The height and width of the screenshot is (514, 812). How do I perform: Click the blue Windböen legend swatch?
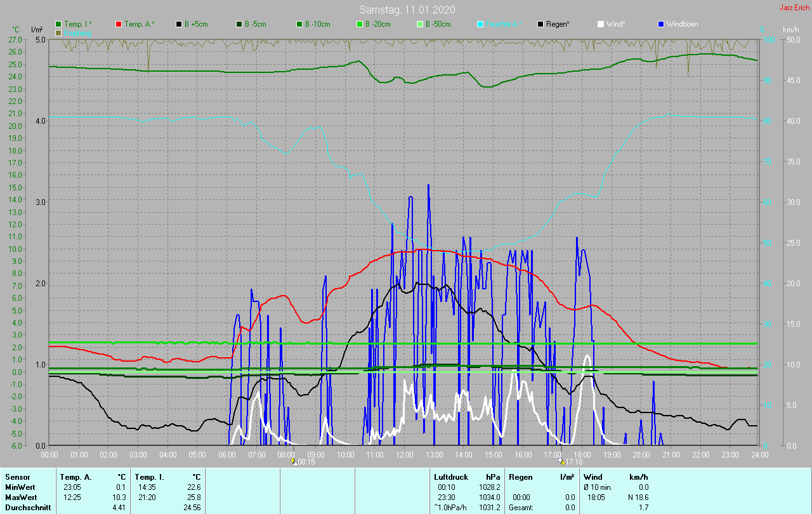point(661,24)
